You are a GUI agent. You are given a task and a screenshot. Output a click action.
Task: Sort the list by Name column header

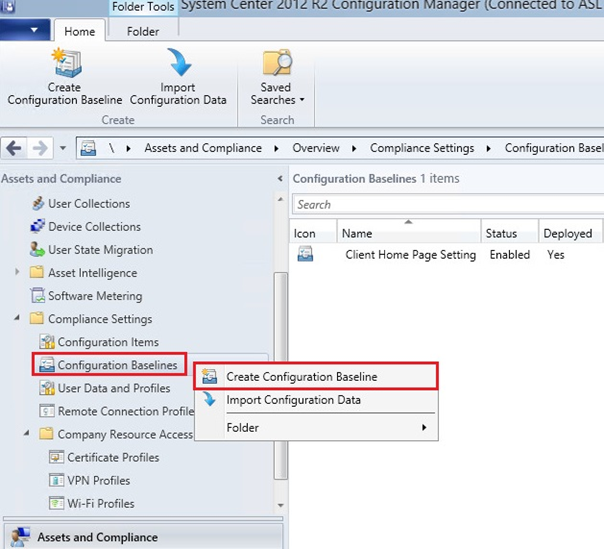point(410,233)
